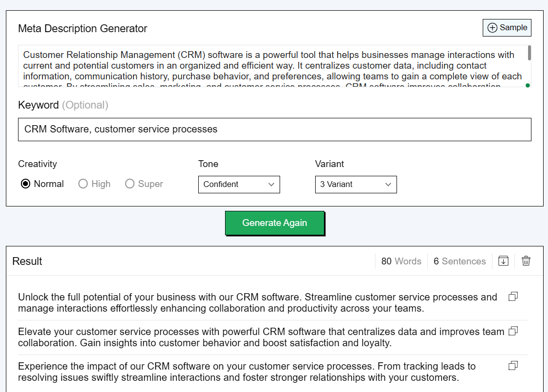This screenshot has height=392, width=548.
Task: Open the Tone dropdown set to Confident
Action: coord(239,185)
